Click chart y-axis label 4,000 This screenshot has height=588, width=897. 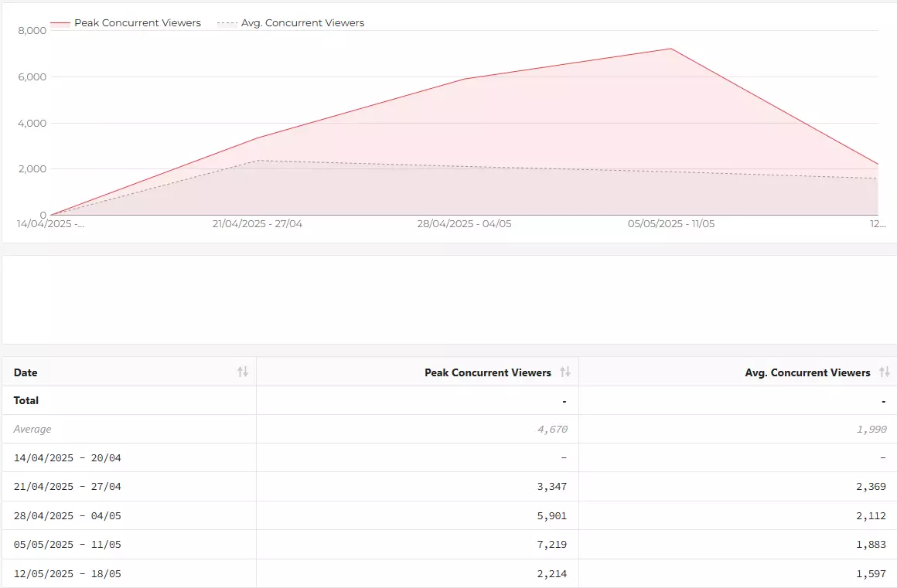pyautogui.click(x=32, y=123)
